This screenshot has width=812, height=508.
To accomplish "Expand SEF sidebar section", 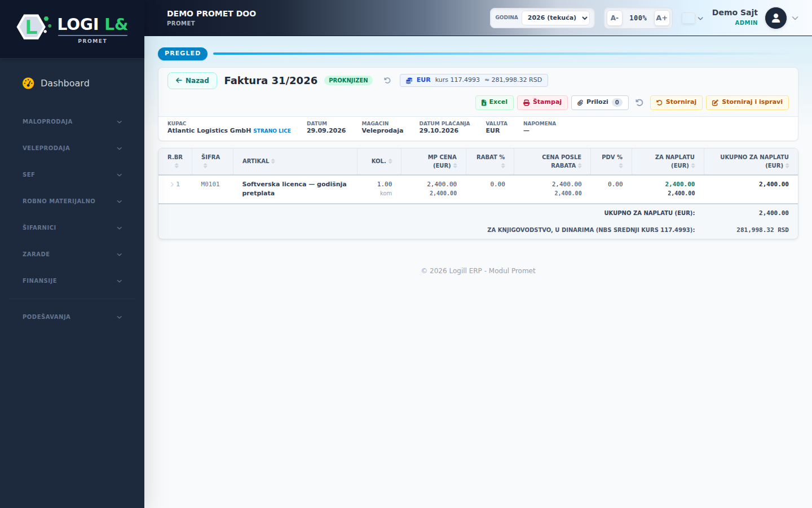I will pyautogui.click(x=72, y=174).
